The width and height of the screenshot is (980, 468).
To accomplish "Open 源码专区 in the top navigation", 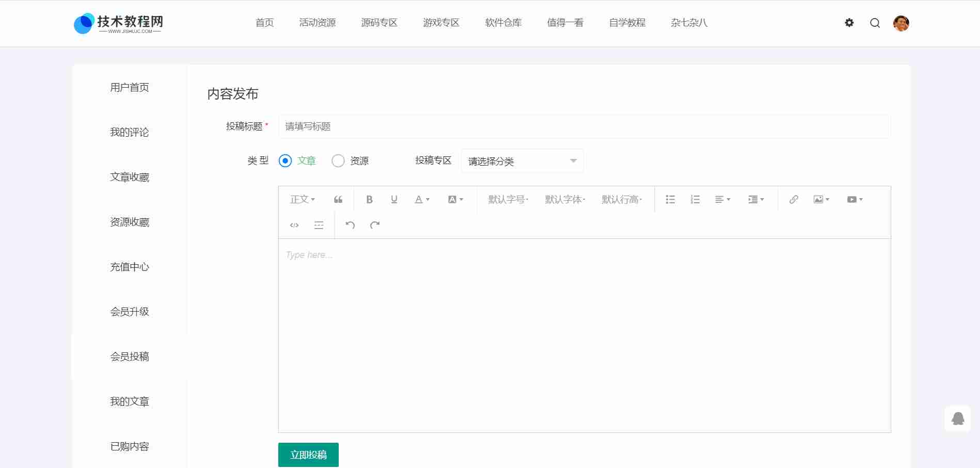I will point(379,23).
